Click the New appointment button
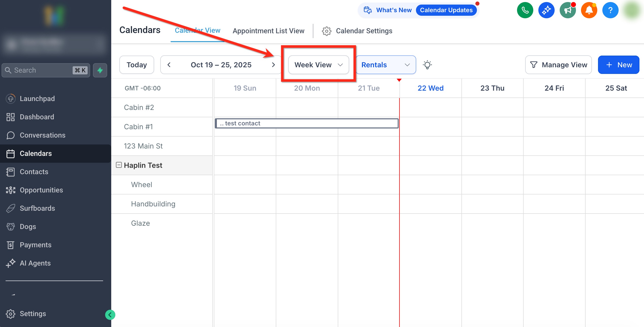The width and height of the screenshot is (644, 327). click(618, 65)
